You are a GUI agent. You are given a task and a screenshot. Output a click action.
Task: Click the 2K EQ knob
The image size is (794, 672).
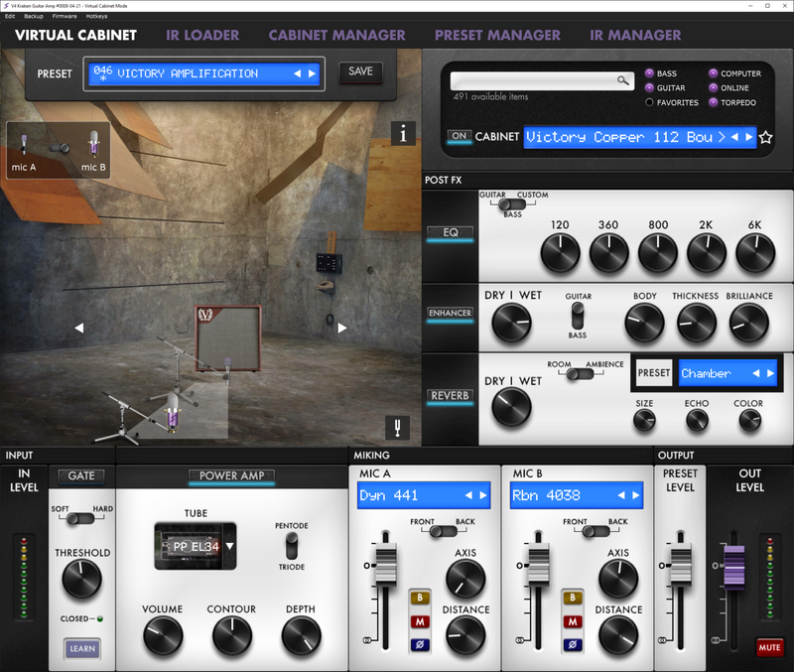point(707,253)
